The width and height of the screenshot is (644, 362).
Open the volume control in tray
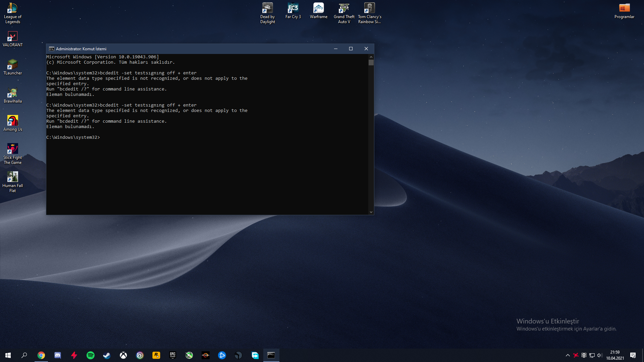[x=600, y=355]
